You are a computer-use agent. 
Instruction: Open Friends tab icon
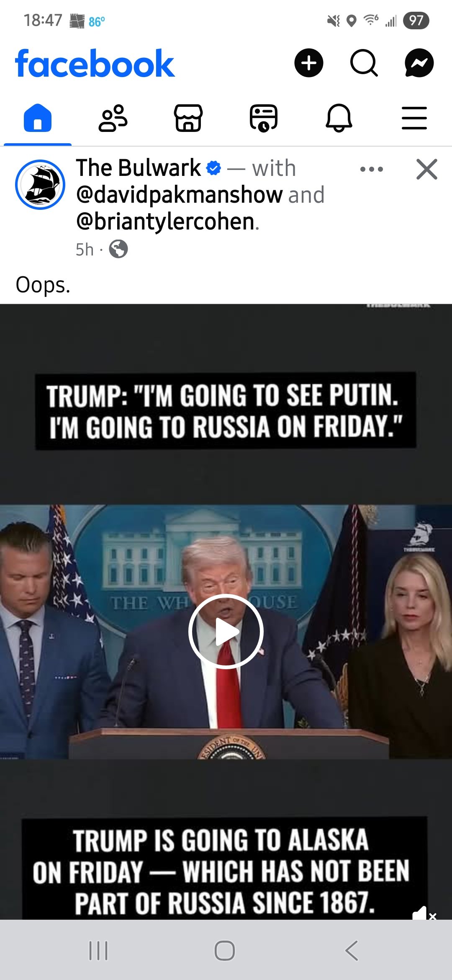click(x=113, y=118)
